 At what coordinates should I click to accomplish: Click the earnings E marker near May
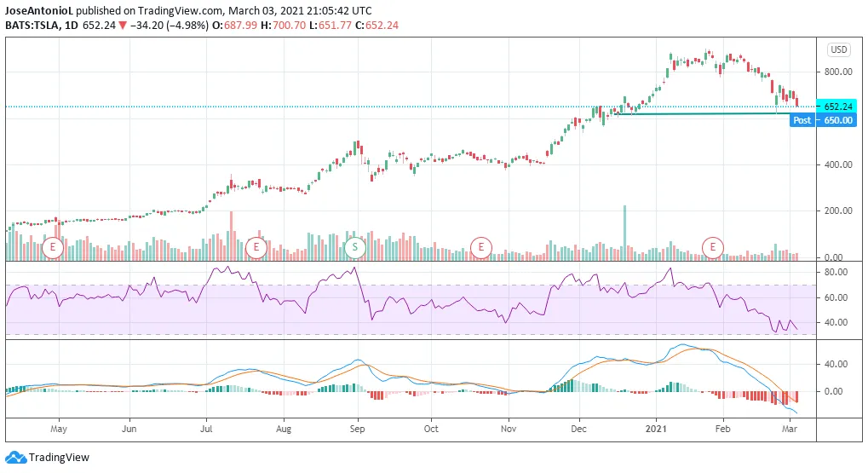coord(53,247)
